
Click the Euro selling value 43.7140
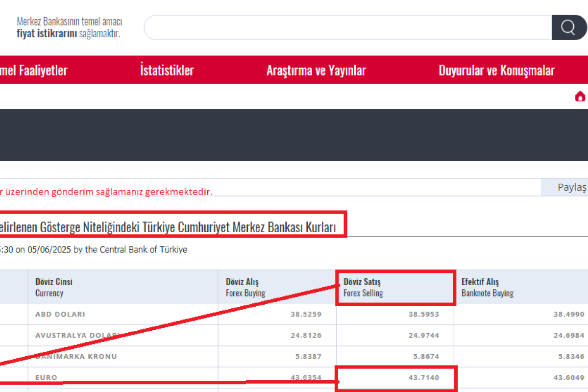(x=424, y=378)
